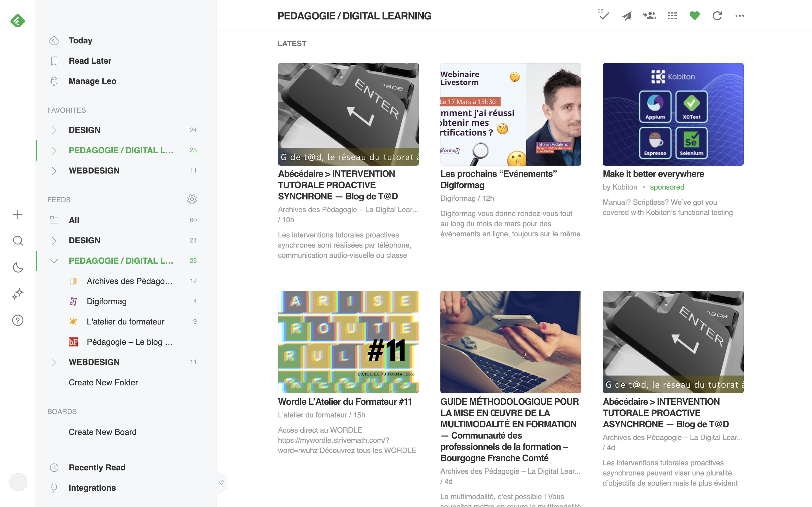Expand WEBDESIGN folder in Feeds section
This screenshot has height=507, width=812.
pos(54,362)
